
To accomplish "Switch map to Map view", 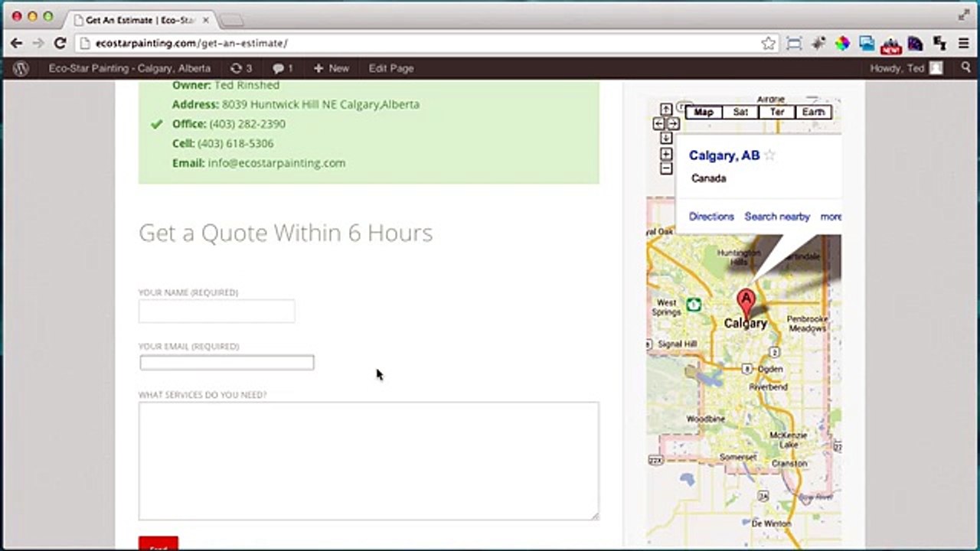I will tap(703, 112).
